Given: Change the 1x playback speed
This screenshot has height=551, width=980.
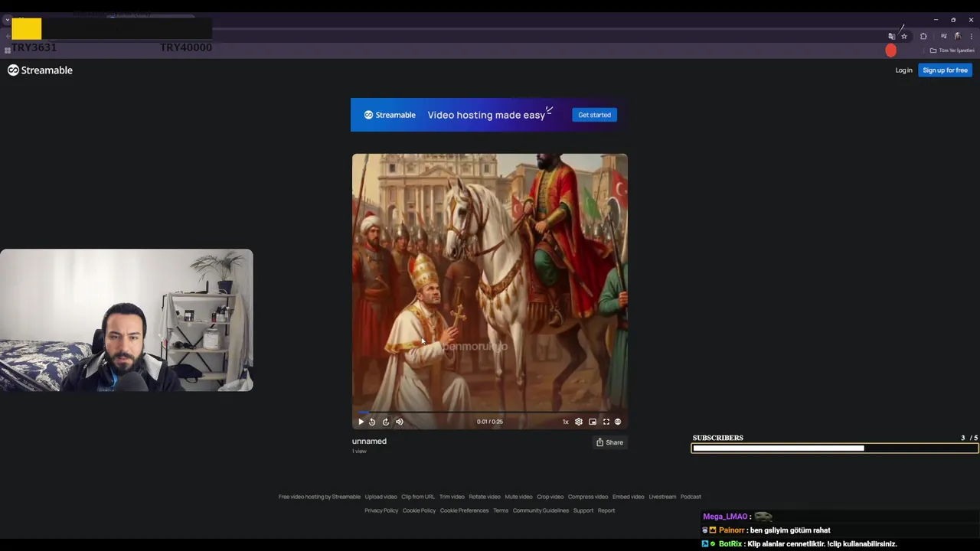Looking at the screenshot, I should pyautogui.click(x=566, y=422).
